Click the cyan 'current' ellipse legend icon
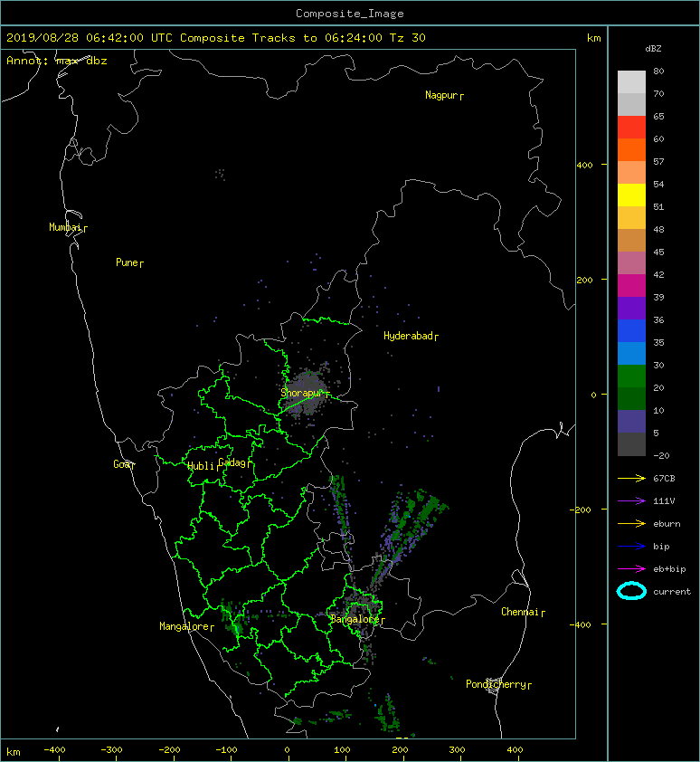Image resolution: width=700 pixels, height=762 pixels. coord(631,591)
